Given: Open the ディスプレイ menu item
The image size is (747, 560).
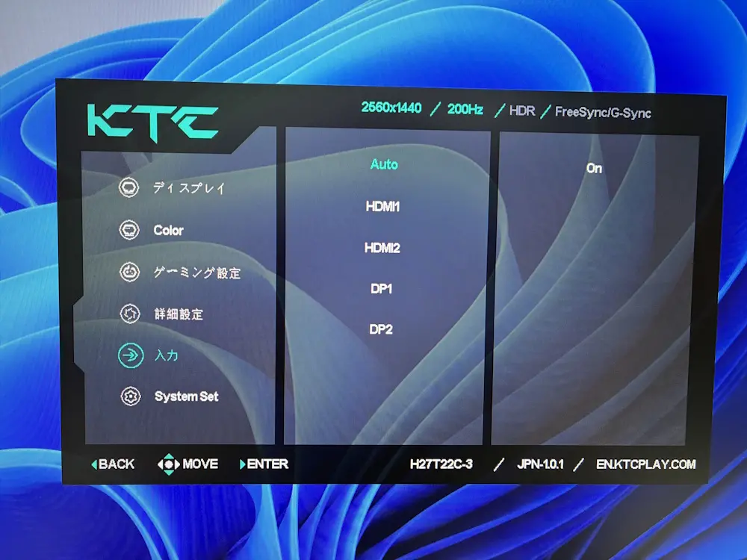Looking at the screenshot, I should 189,187.
